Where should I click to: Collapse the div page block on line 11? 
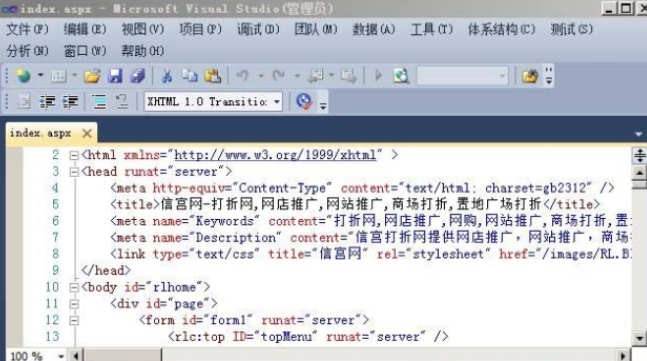(74, 304)
